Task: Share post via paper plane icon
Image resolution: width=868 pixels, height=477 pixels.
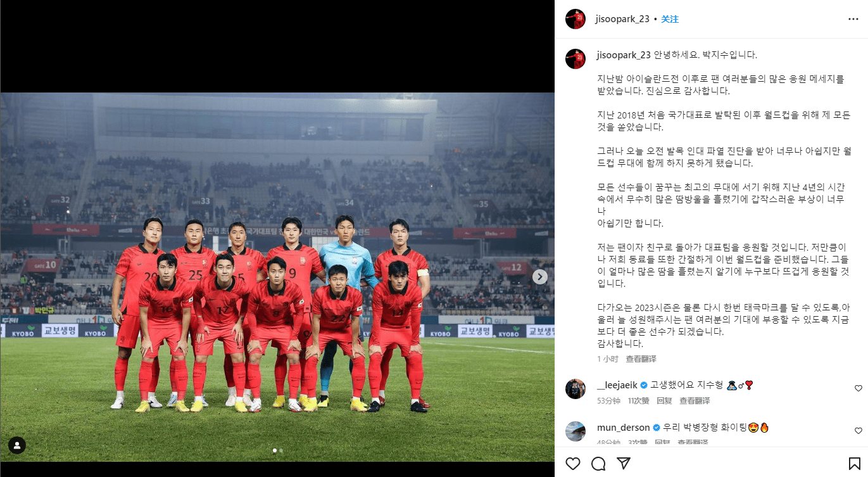Action: (624, 464)
